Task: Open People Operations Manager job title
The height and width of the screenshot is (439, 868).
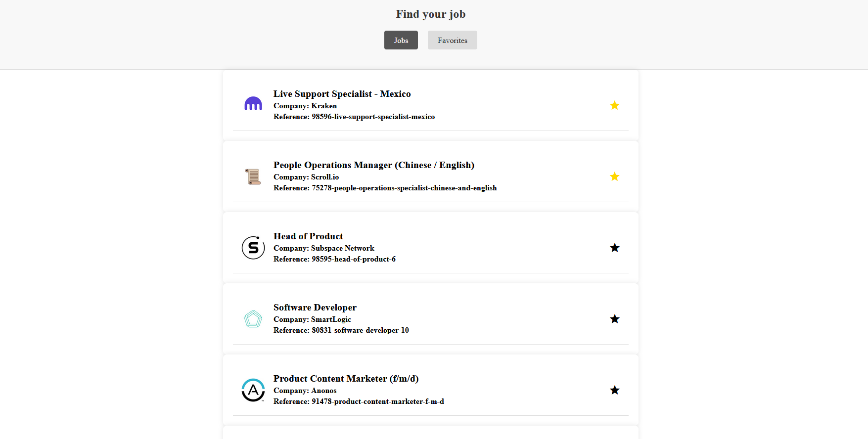Action: pyautogui.click(x=373, y=165)
